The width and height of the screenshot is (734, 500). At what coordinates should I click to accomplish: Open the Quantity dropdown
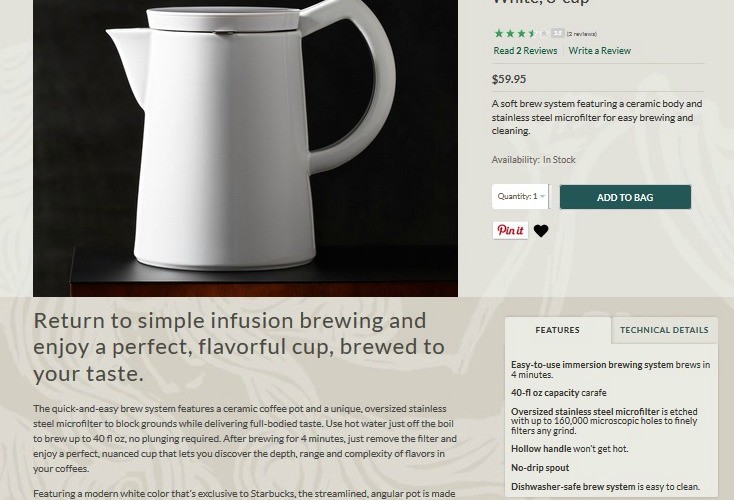pyautogui.click(x=520, y=197)
